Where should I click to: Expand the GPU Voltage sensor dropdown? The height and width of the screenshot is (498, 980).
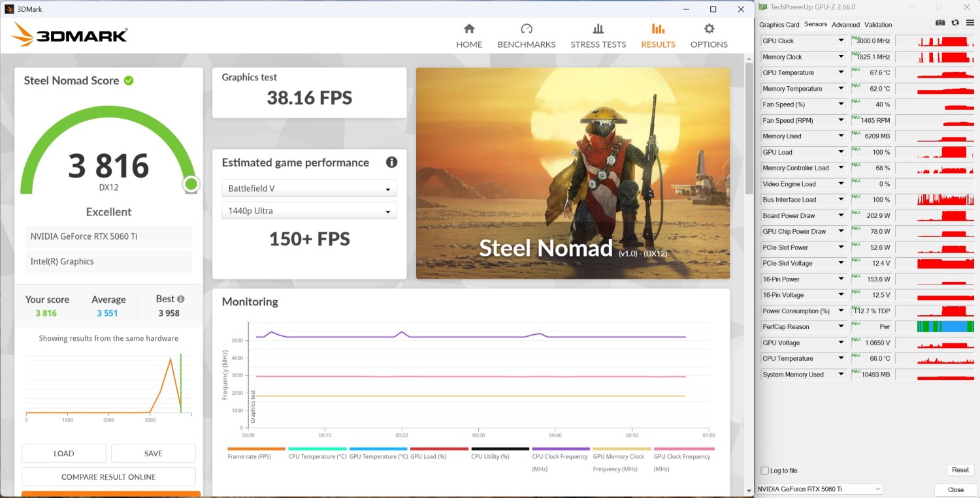841,343
